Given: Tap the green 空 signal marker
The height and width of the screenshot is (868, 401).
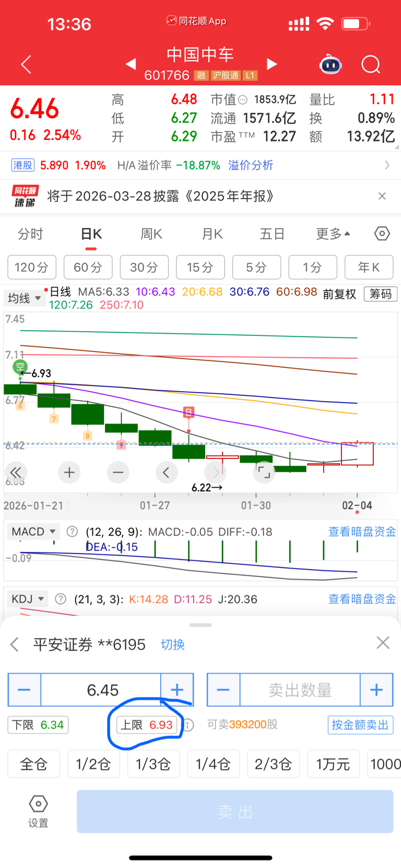Looking at the screenshot, I should point(20,367).
